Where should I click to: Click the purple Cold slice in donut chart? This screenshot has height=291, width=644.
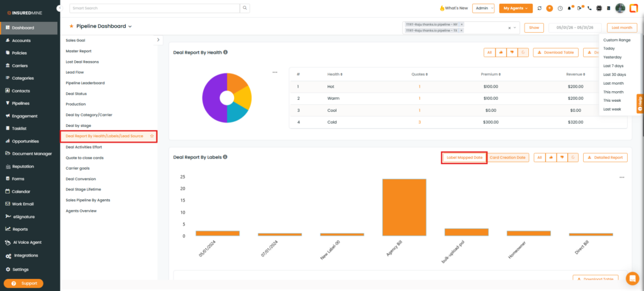[x=214, y=99]
